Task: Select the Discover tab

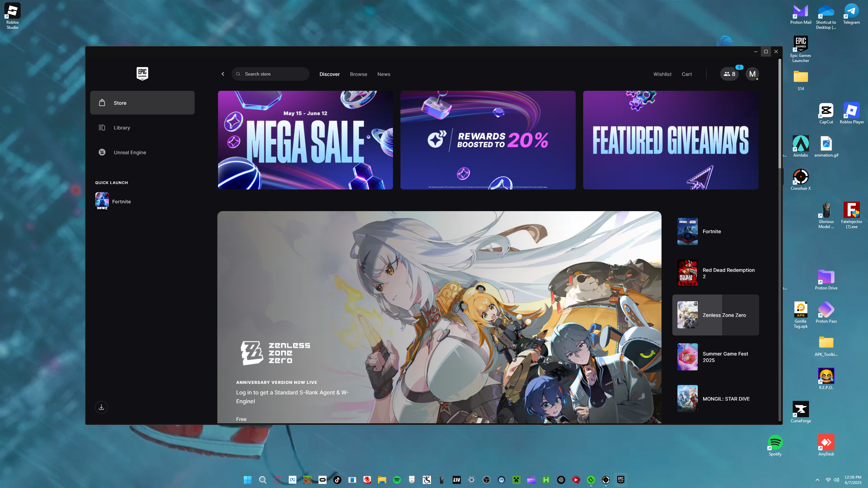Action: point(329,74)
